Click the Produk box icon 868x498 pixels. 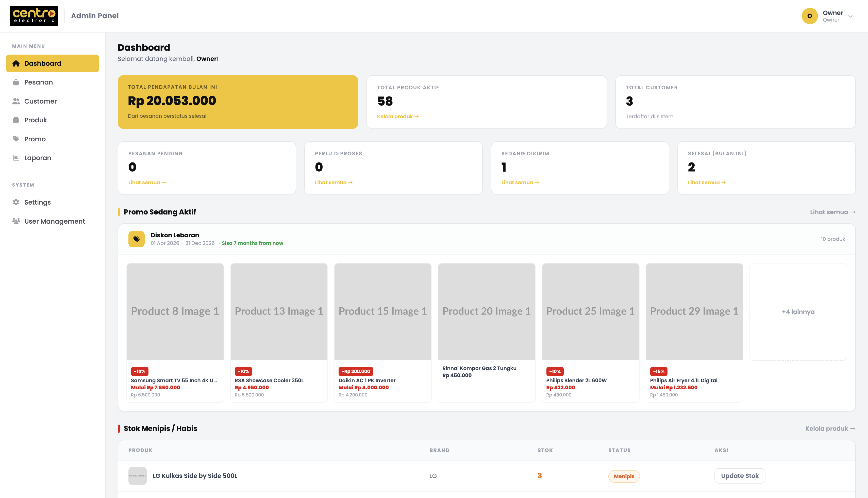pos(16,120)
